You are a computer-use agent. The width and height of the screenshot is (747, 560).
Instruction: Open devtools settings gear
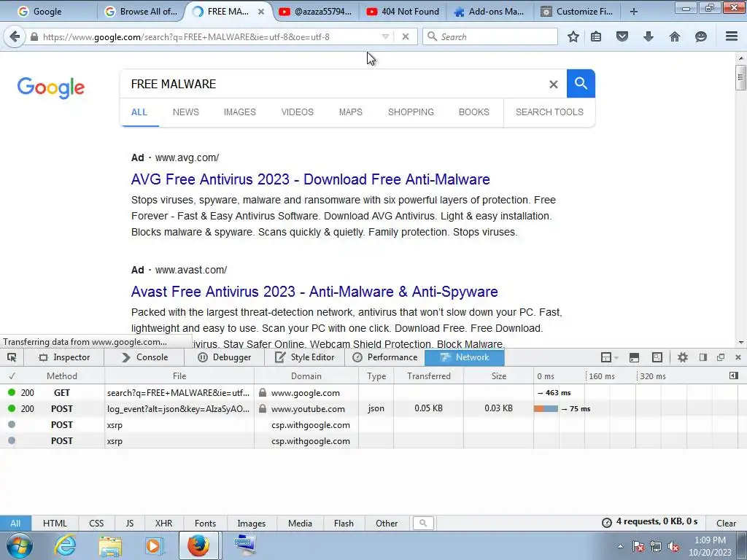tap(683, 357)
